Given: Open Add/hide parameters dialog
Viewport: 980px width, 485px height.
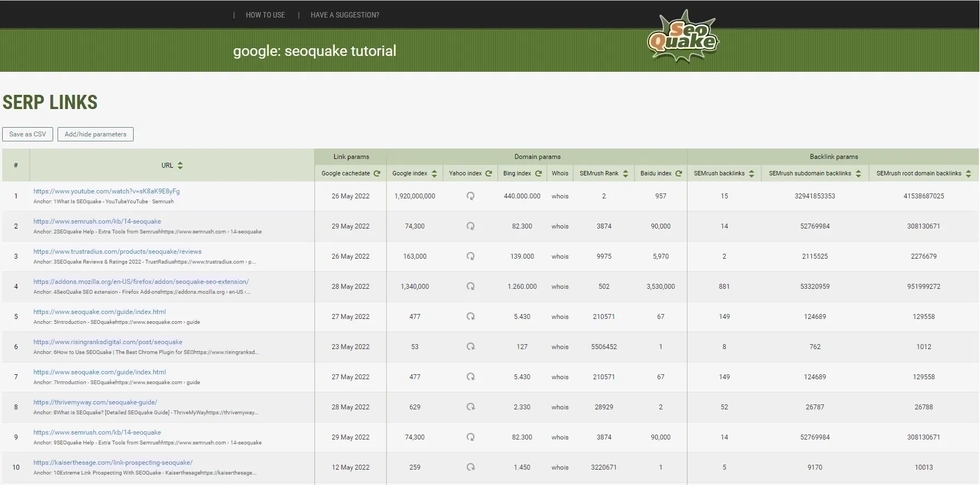Looking at the screenshot, I should click(95, 134).
